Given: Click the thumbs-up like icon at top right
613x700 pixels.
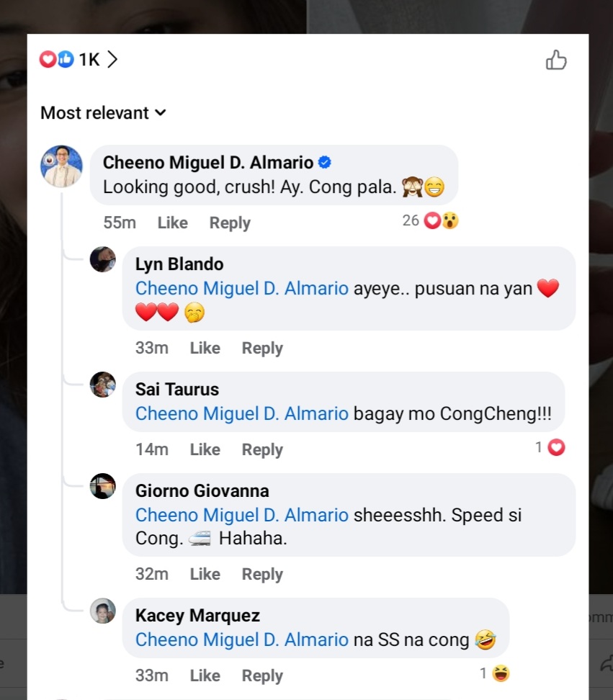Looking at the screenshot, I should (556, 60).
